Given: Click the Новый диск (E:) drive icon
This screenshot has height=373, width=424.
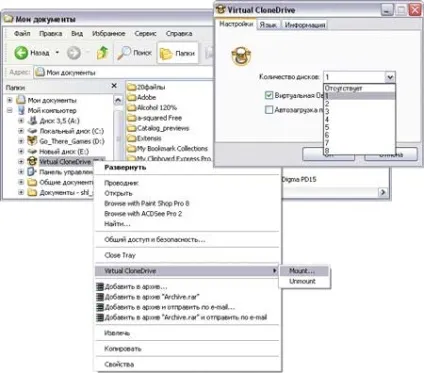Looking at the screenshot, I should 32,151.
